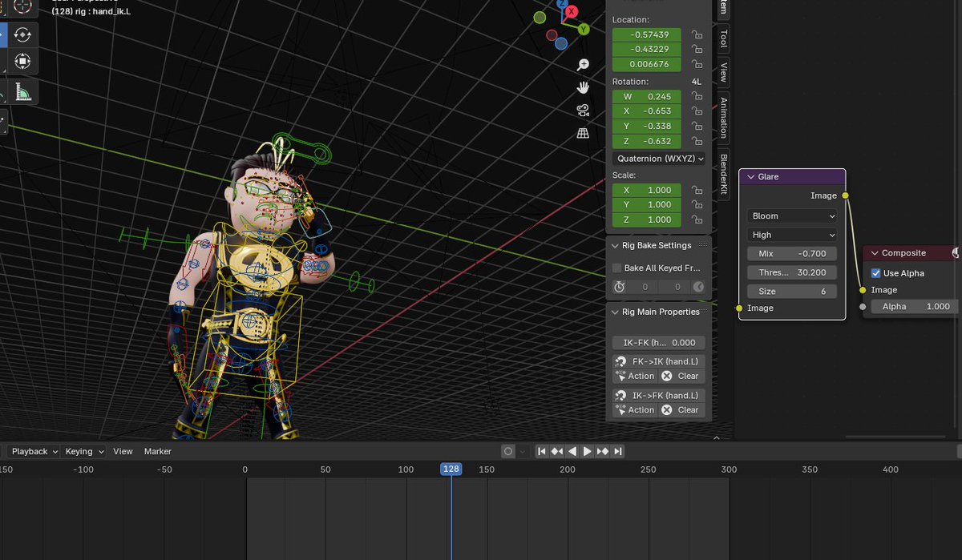Toggle lock on Scale X
Image resolution: width=962 pixels, height=560 pixels.
[697, 190]
